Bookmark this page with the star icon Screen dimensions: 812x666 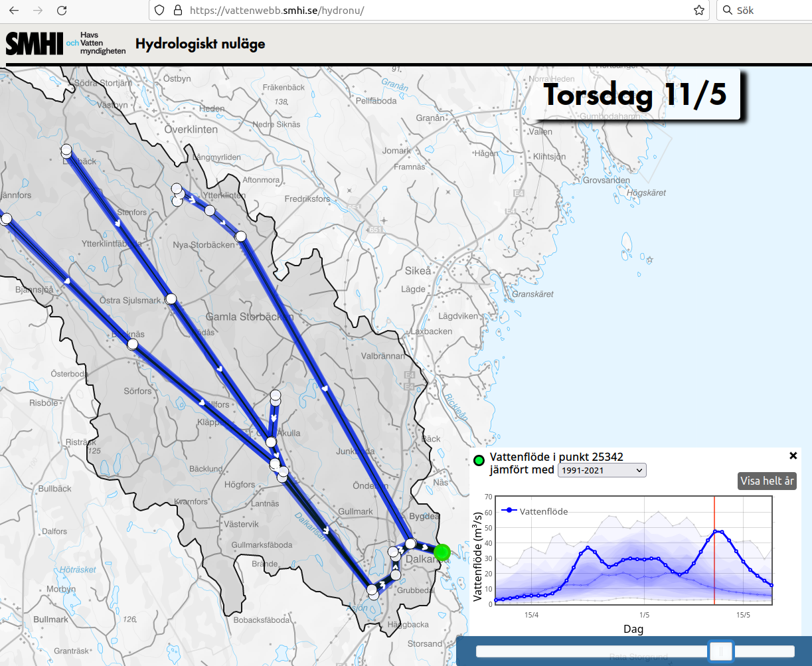click(x=698, y=11)
